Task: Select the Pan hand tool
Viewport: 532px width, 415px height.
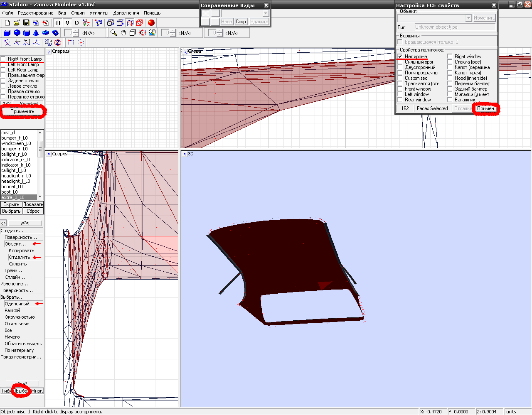Action: coord(123,33)
